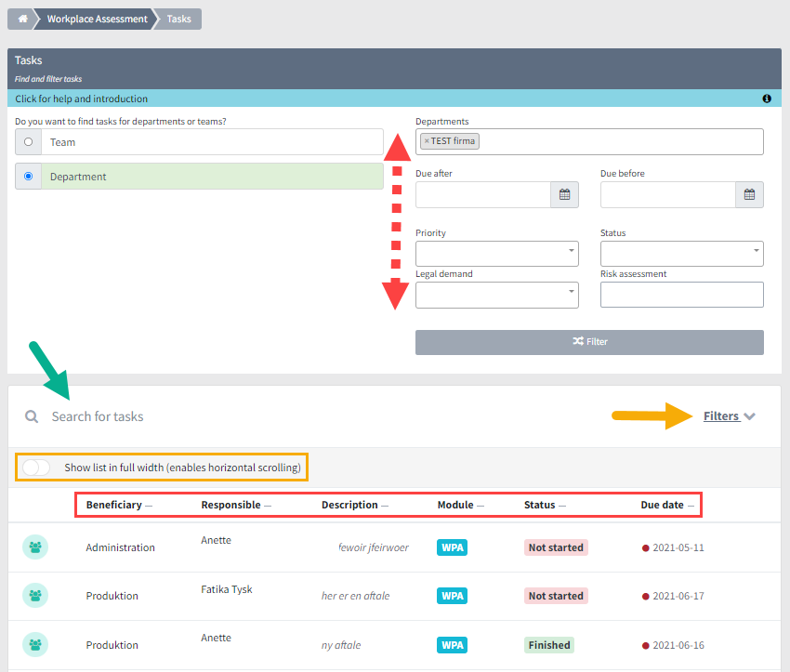Image resolution: width=790 pixels, height=672 pixels.
Task: Click the red dot beside 2021-05-11
Action: (x=645, y=548)
